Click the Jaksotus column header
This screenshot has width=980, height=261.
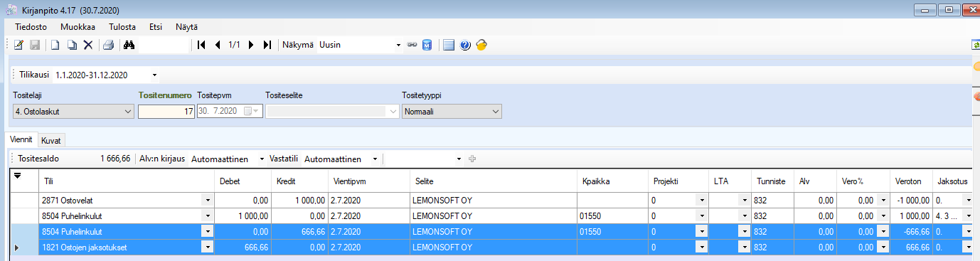click(x=953, y=181)
